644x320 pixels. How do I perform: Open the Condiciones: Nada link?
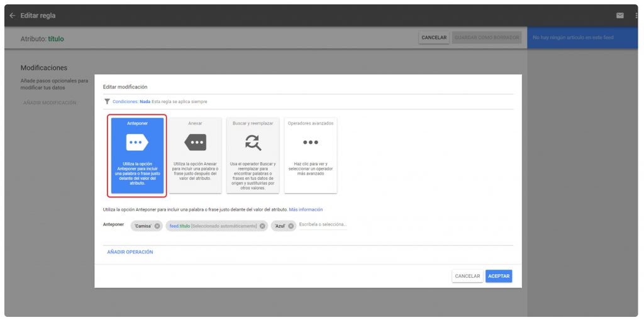(131, 101)
